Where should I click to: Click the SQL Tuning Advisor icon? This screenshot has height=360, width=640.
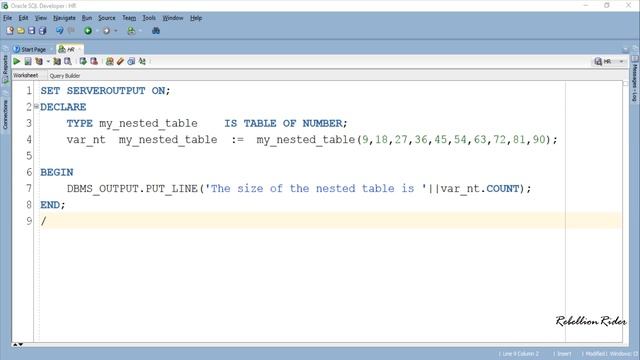click(x=68, y=62)
